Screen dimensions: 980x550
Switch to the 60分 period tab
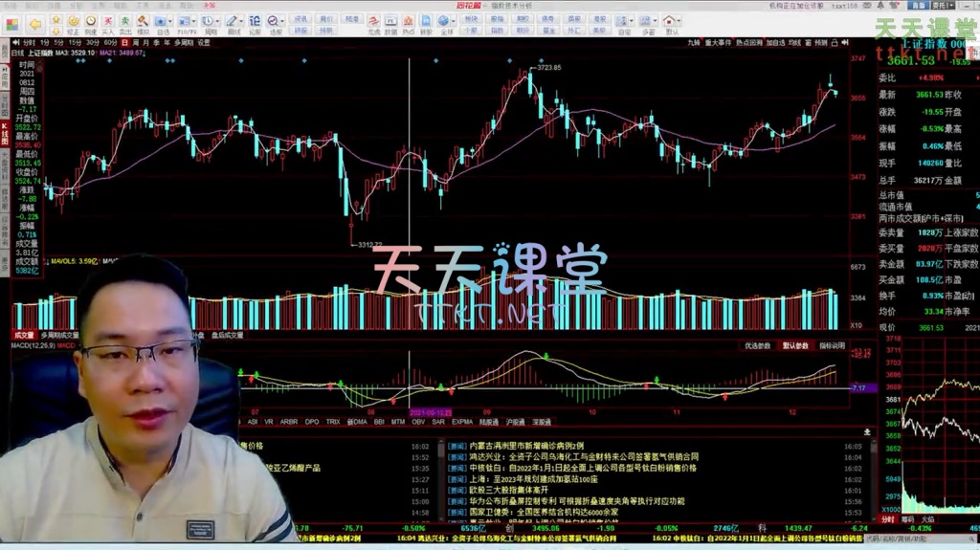(x=110, y=43)
